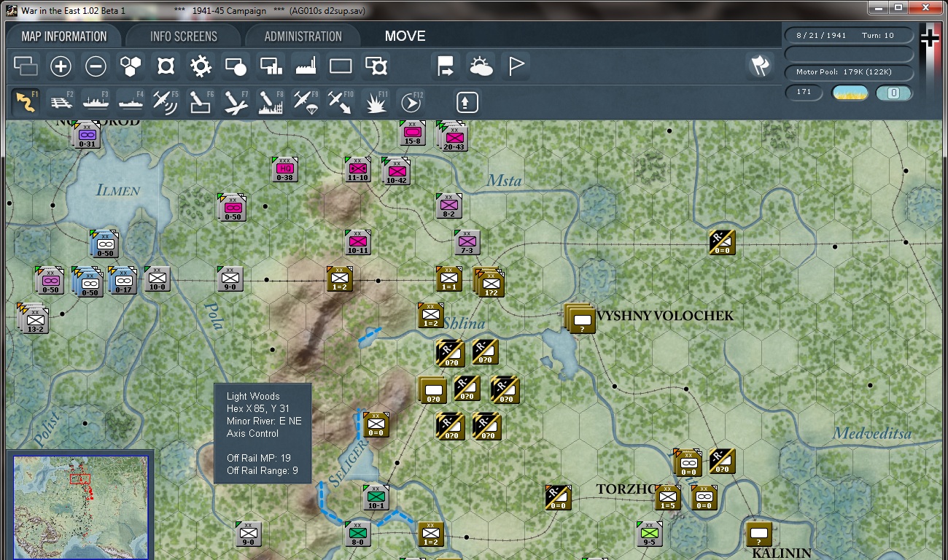This screenshot has height=560, width=948.
Task: Select the magenta unit labeled 10-11
Action: [357, 242]
